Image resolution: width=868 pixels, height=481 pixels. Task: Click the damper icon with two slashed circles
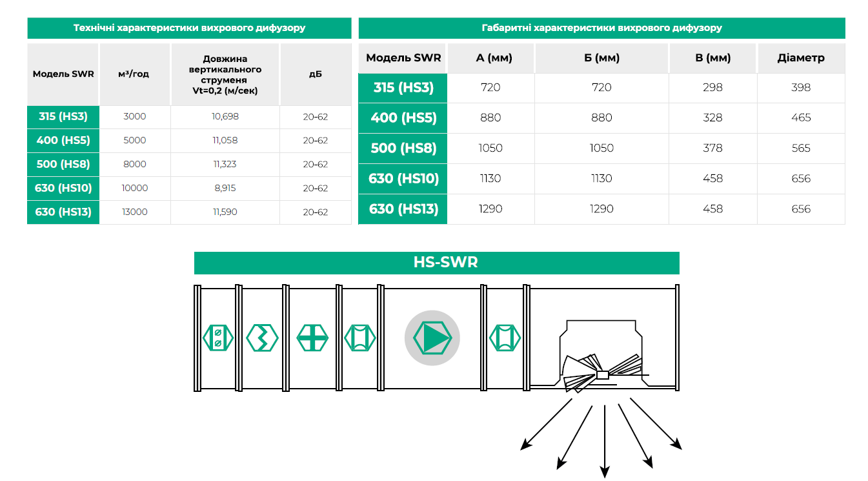(x=217, y=338)
